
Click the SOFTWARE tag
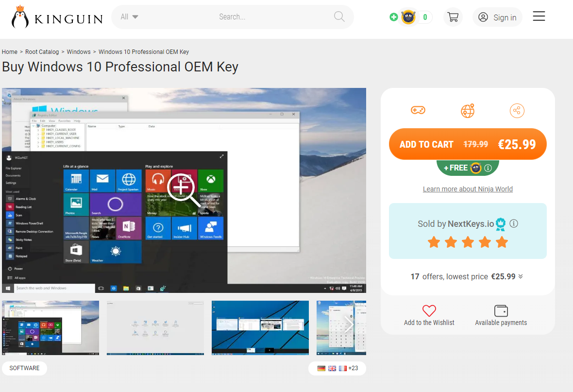click(x=24, y=368)
